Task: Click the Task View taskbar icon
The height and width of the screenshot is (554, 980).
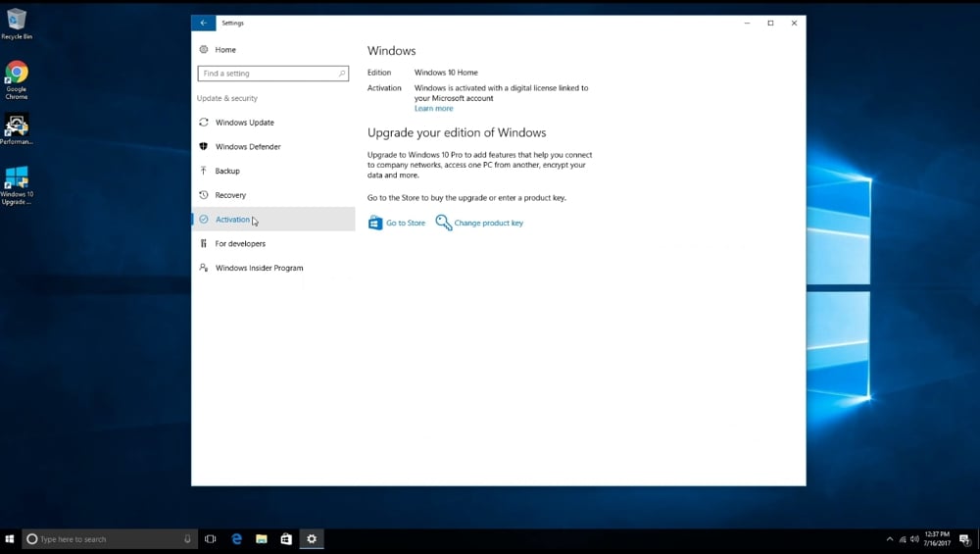Action: point(210,539)
